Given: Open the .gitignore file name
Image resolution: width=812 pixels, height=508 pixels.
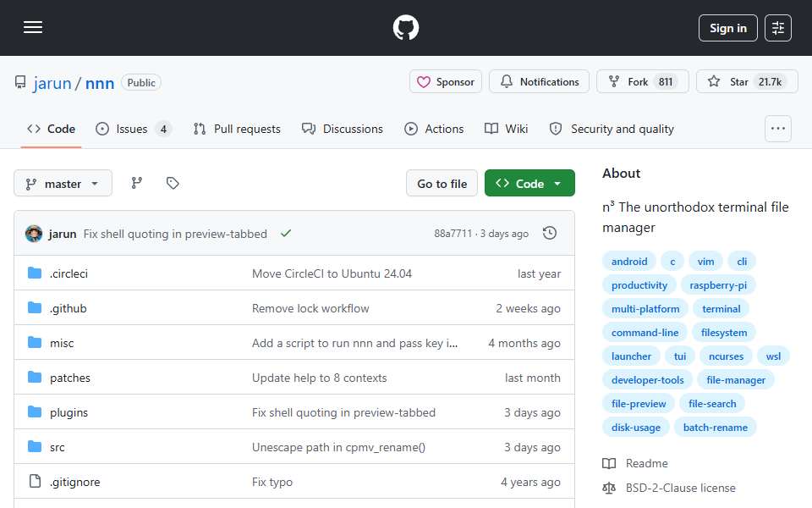Looking at the screenshot, I should pyautogui.click(x=75, y=482).
